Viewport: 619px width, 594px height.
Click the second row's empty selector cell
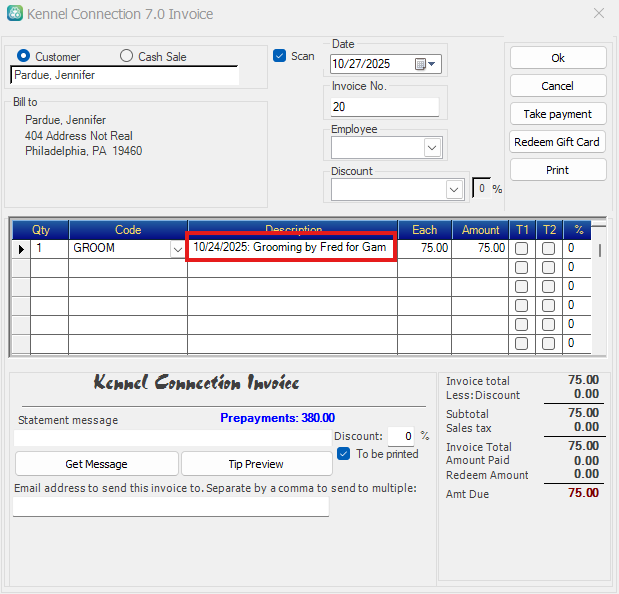(x=21, y=268)
